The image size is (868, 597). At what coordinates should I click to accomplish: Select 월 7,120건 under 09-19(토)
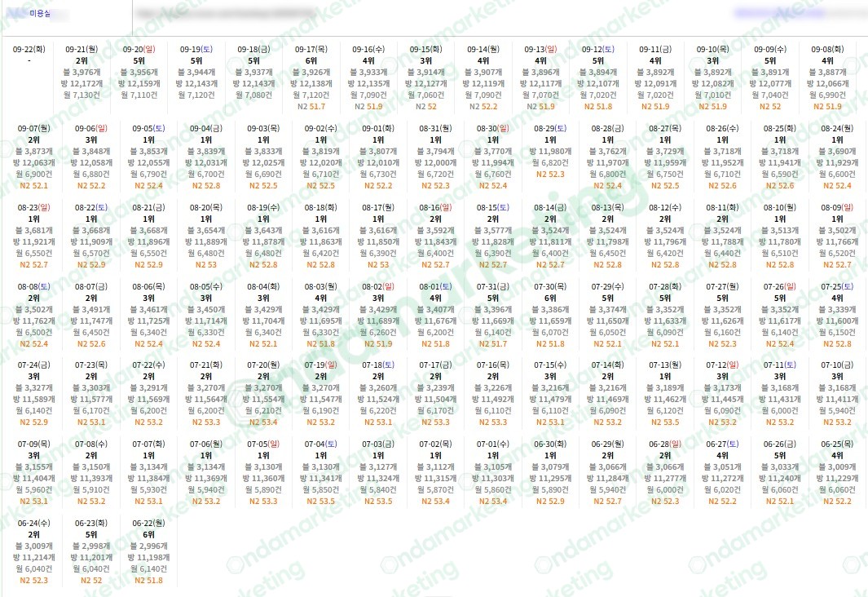pos(196,95)
